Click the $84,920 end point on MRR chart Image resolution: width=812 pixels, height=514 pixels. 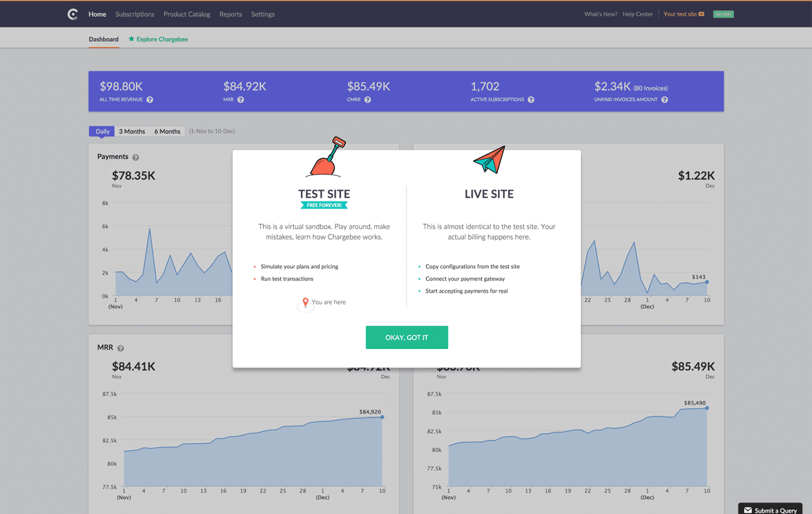pyautogui.click(x=382, y=417)
